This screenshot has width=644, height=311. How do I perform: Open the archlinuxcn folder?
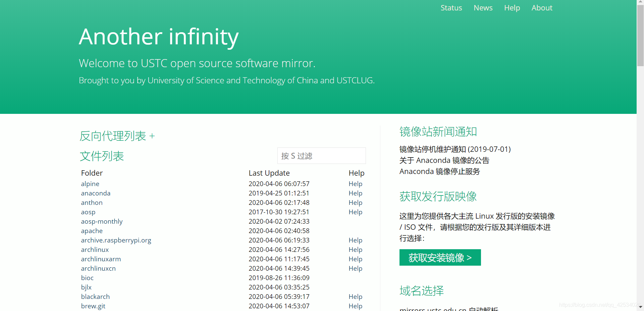tap(98, 268)
